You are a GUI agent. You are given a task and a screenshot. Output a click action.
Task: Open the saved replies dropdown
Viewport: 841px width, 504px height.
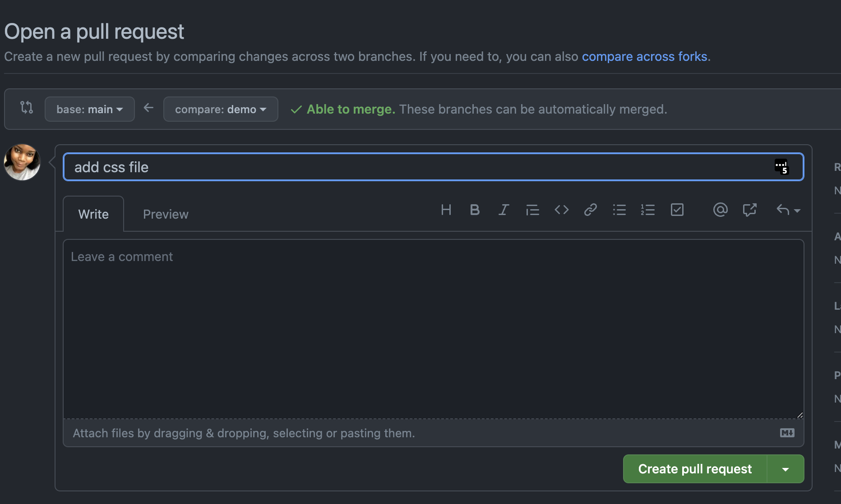(x=788, y=210)
